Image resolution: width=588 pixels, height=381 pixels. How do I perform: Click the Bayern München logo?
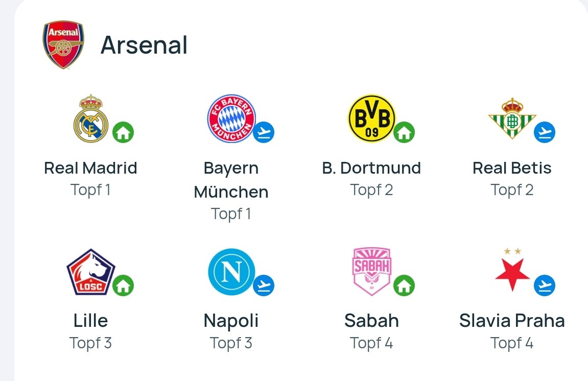[x=231, y=118]
